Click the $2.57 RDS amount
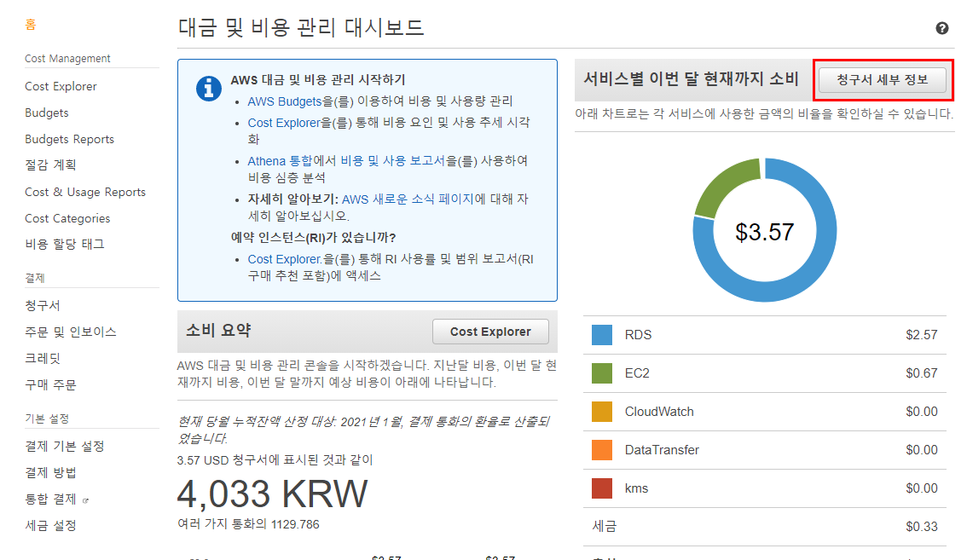This screenshot has height=560, width=967. pyautogui.click(x=921, y=335)
